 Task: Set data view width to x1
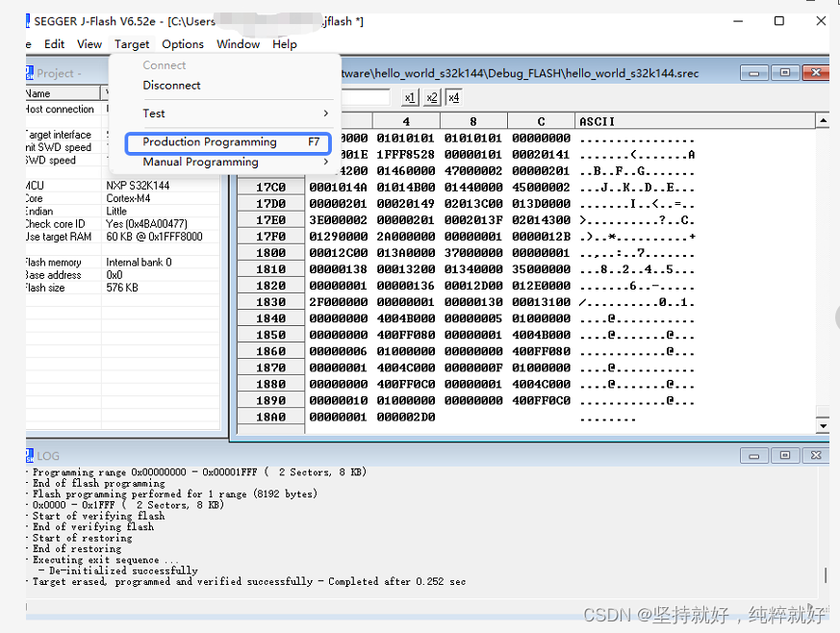coord(410,97)
